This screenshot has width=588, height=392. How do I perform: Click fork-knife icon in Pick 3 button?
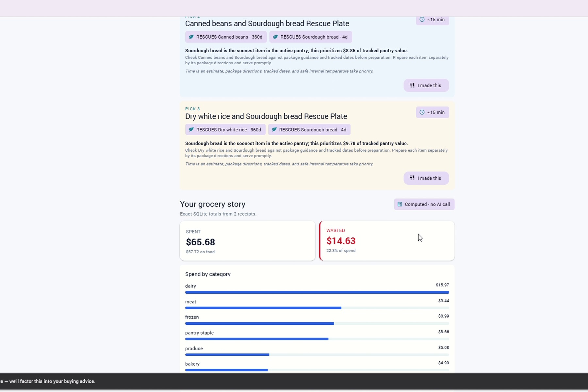pos(412,178)
